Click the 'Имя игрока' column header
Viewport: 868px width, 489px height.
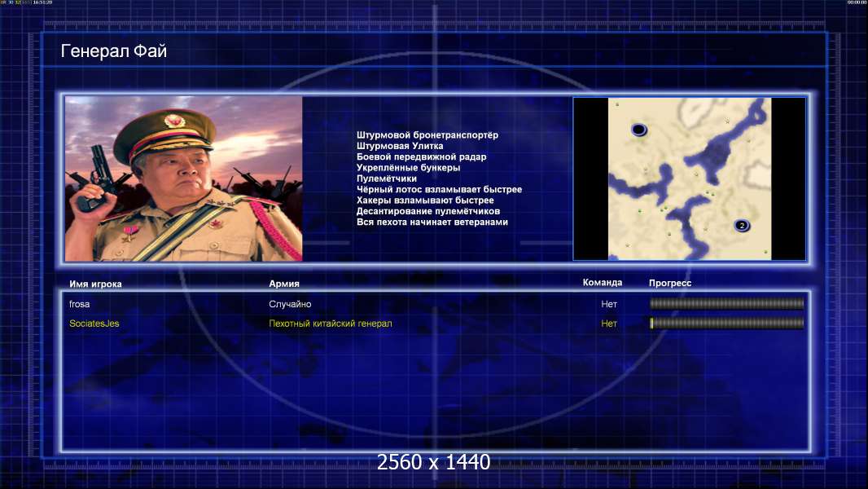(95, 284)
